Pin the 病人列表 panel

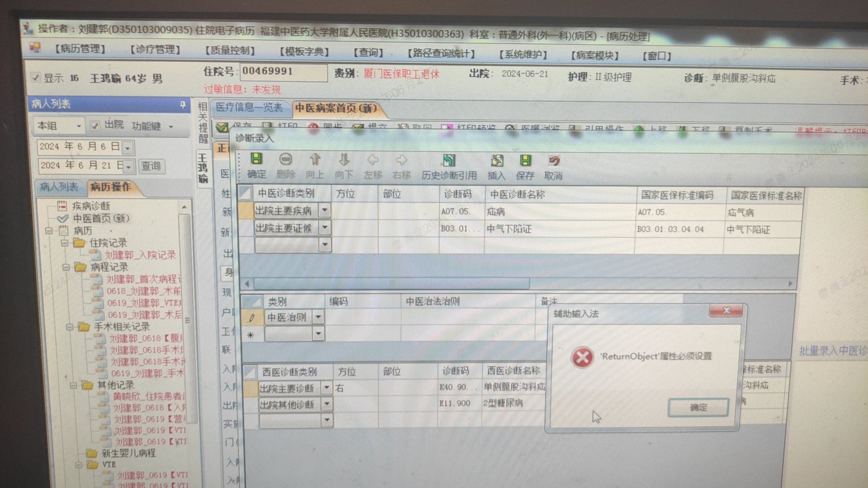coord(183,105)
